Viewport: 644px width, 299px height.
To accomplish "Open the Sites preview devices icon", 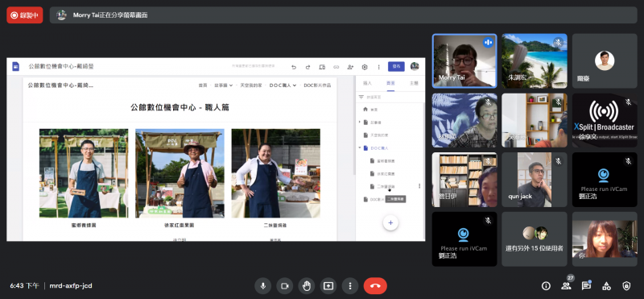I will pos(322,67).
